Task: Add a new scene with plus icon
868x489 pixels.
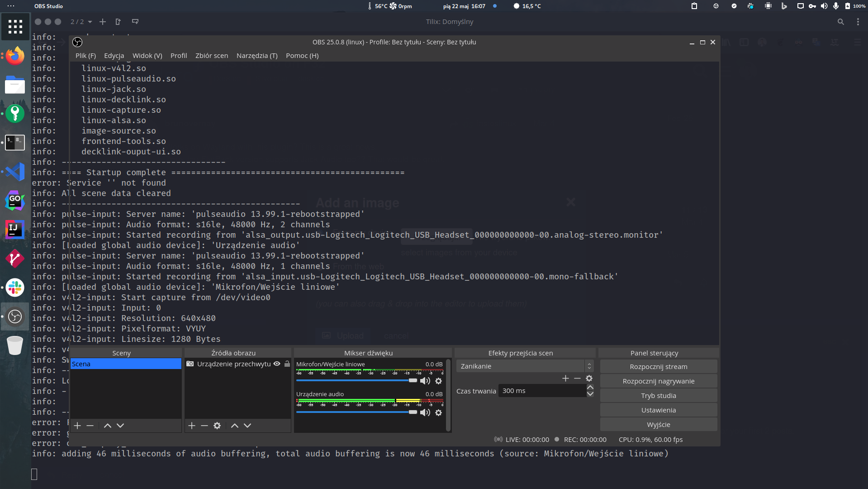Action: (x=77, y=426)
